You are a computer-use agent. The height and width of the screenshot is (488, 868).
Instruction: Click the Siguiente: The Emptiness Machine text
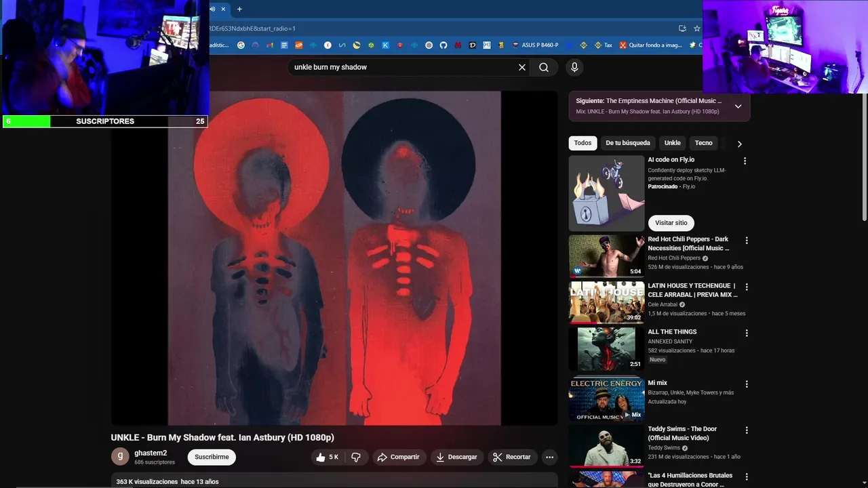click(x=649, y=101)
